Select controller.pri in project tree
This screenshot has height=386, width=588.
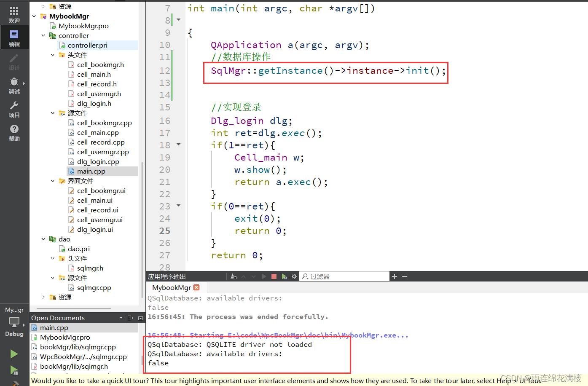click(87, 45)
